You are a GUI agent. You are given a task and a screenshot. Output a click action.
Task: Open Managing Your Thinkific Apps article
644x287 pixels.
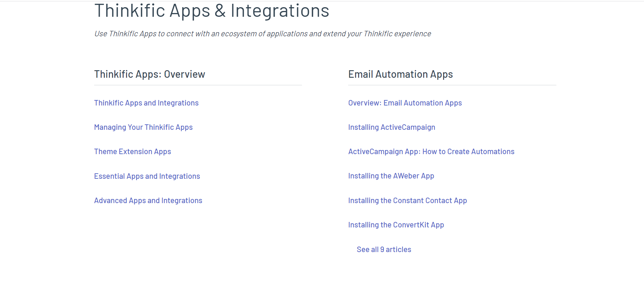point(143,127)
